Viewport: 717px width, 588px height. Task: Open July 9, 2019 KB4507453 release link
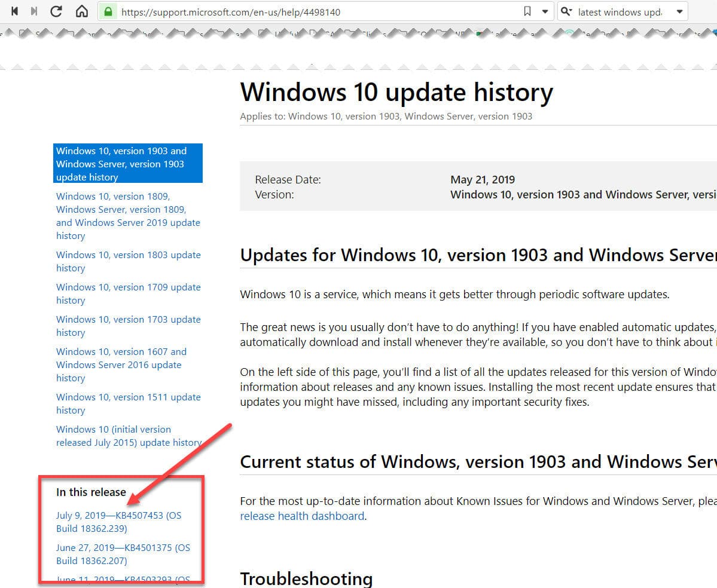point(119,522)
